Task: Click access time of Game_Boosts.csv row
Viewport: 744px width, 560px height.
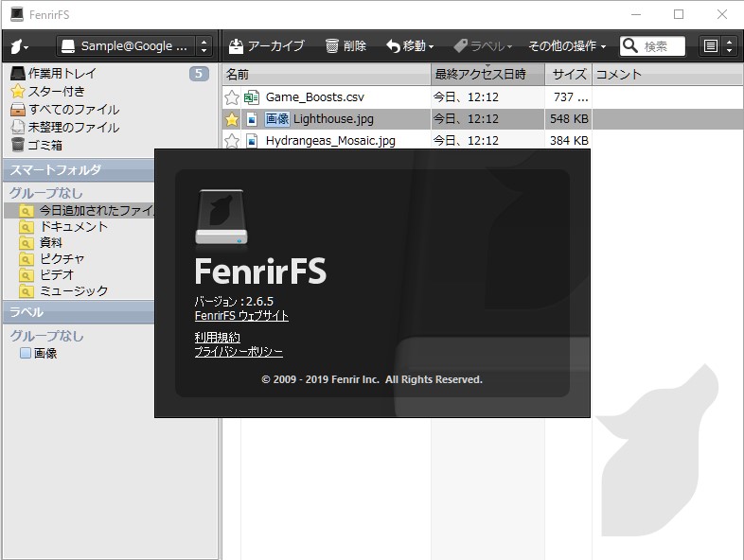Action: click(x=466, y=97)
